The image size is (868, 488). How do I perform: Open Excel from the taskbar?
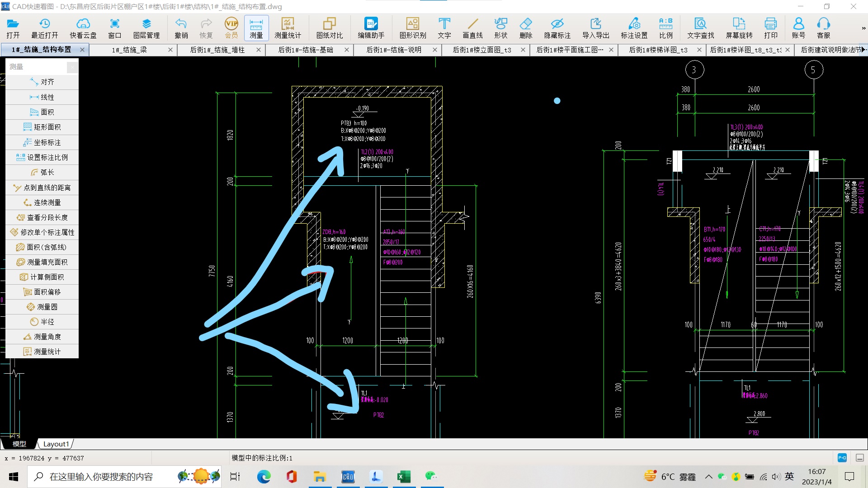click(404, 477)
